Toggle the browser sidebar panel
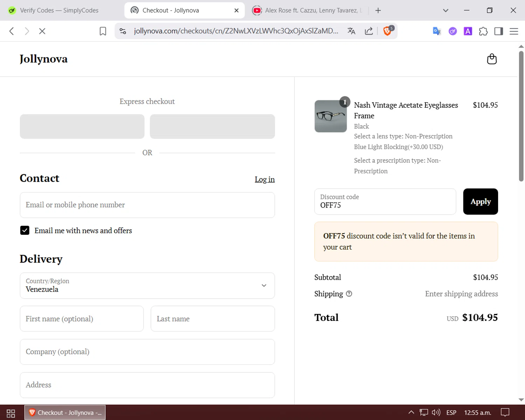525x420 pixels. click(x=499, y=31)
